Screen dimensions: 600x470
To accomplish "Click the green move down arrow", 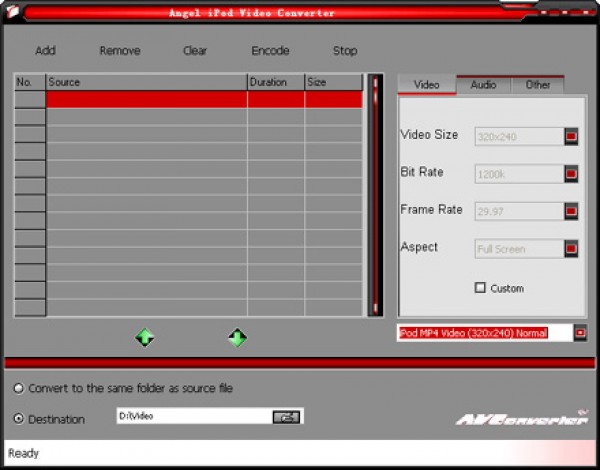I will pyautogui.click(x=237, y=337).
